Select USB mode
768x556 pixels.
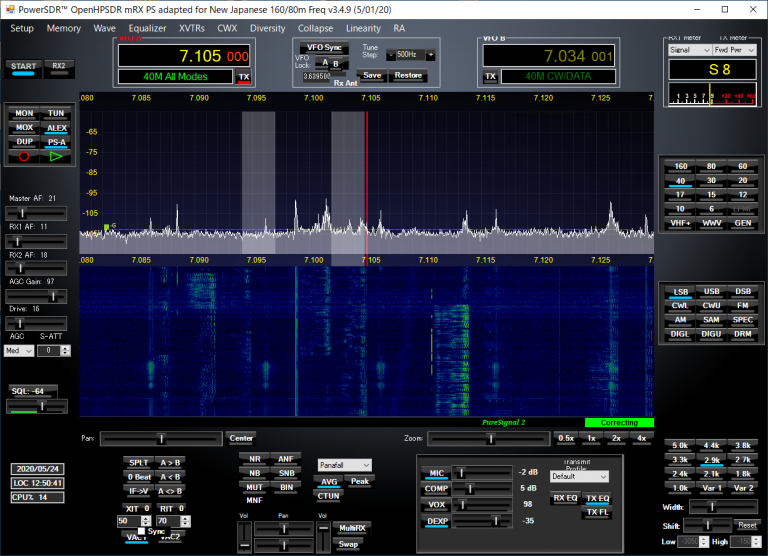point(711,291)
